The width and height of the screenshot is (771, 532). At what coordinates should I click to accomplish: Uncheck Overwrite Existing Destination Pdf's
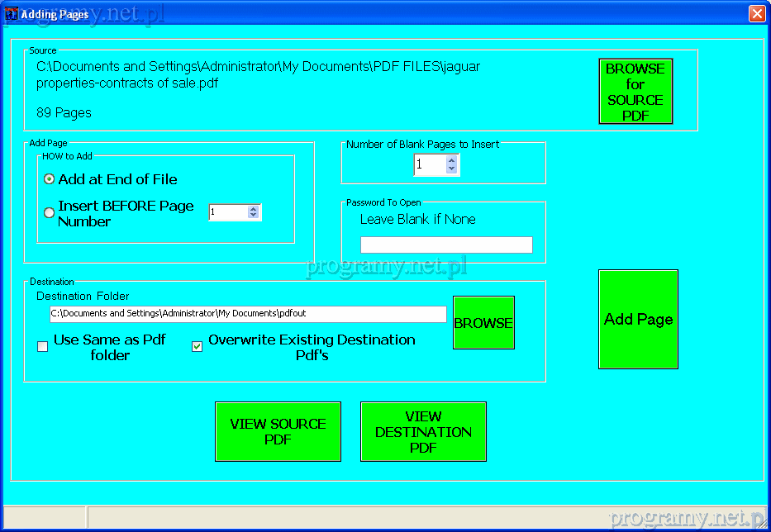tap(197, 347)
